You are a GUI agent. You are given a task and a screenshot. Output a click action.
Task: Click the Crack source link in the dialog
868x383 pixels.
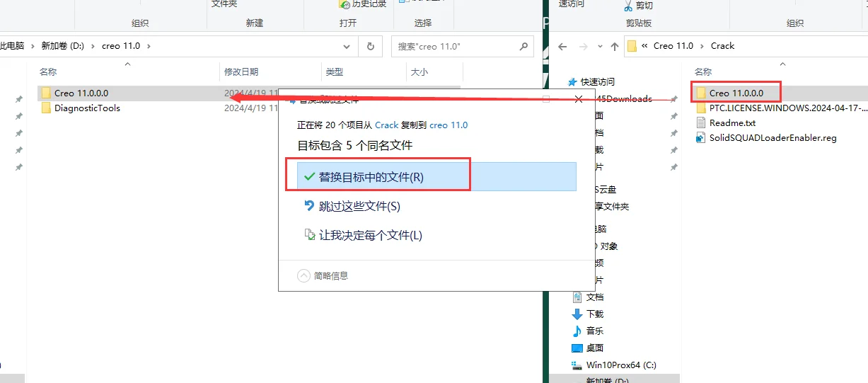(x=386, y=125)
